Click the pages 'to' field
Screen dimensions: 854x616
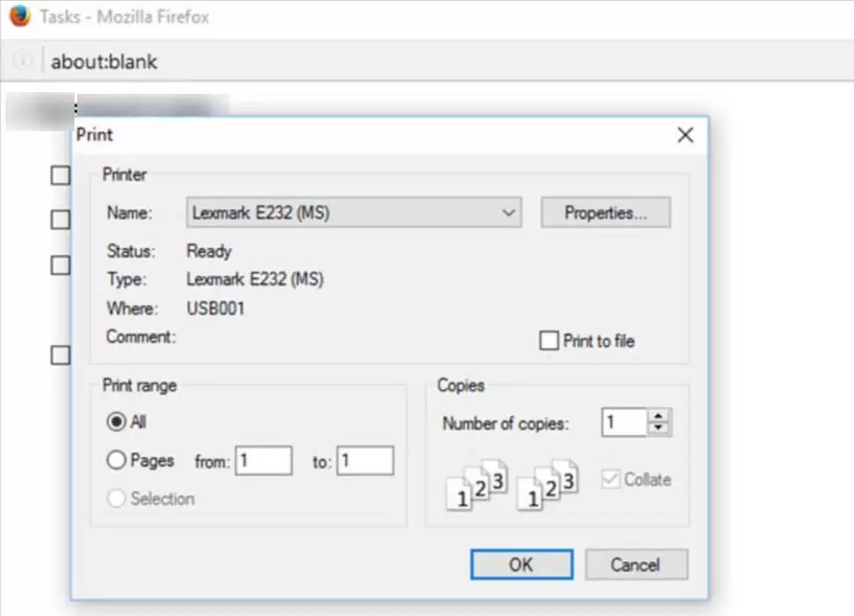[x=364, y=461]
